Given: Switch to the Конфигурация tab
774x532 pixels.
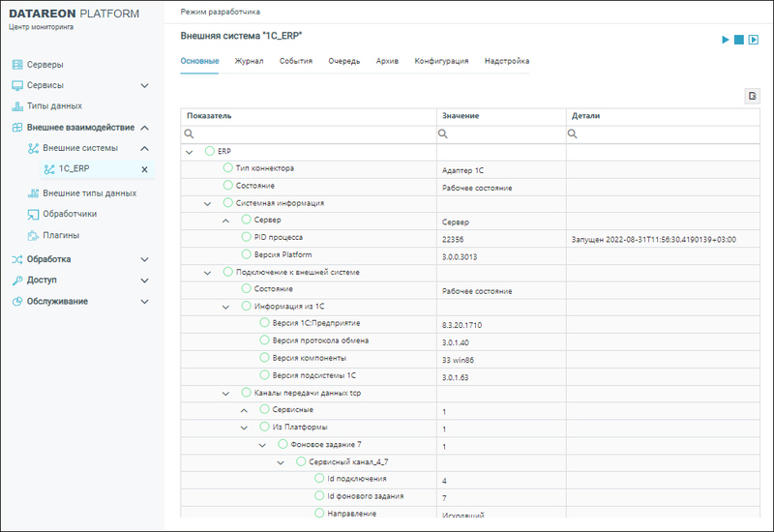Looking at the screenshot, I should click(x=441, y=61).
